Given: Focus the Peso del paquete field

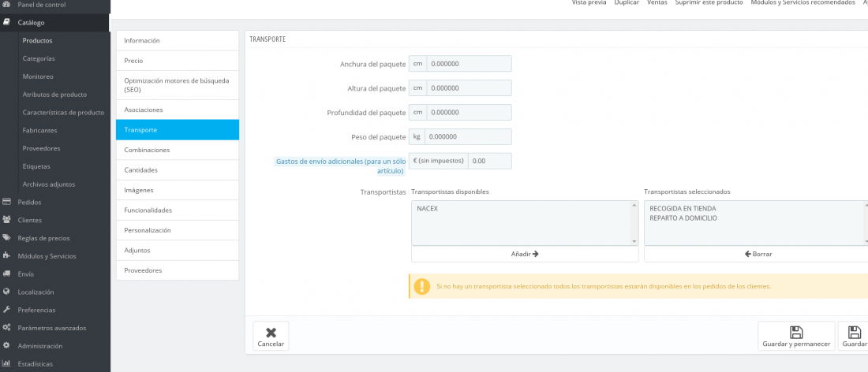Looking at the screenshot, I should click(468, 136).
